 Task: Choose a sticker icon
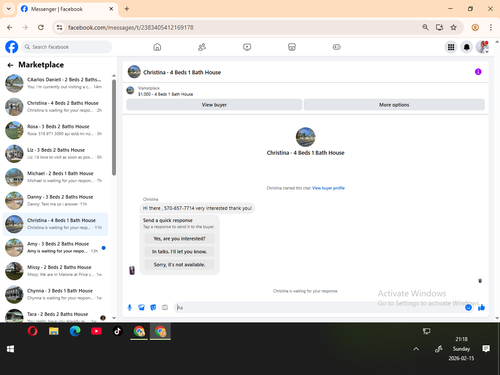click(x=153, y=307)
